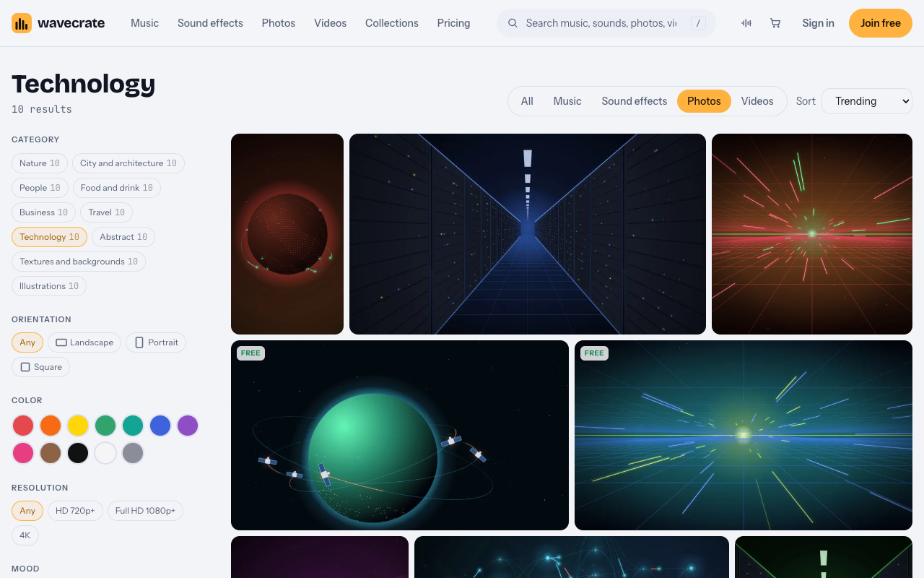Filter by the Abstract category
Screen dimensions: 924x578
point(123,237)
